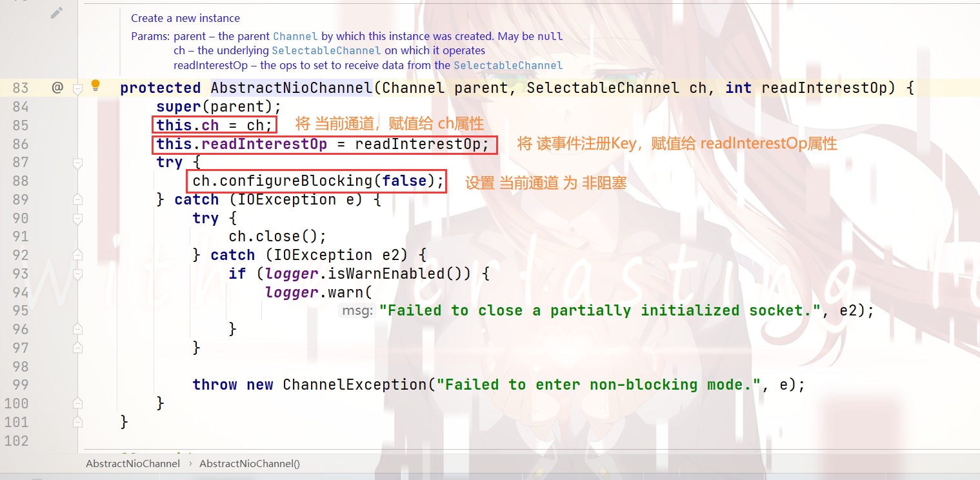The width and height of the screenshot is (980, 480).
Task: Click line number 85 in the gutter
Action: [x=21, y=125]
